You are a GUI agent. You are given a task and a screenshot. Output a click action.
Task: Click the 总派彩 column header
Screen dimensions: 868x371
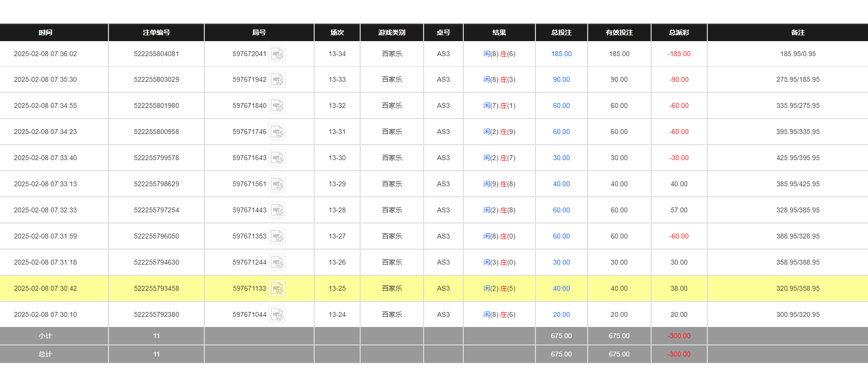(x=679, y=32)
